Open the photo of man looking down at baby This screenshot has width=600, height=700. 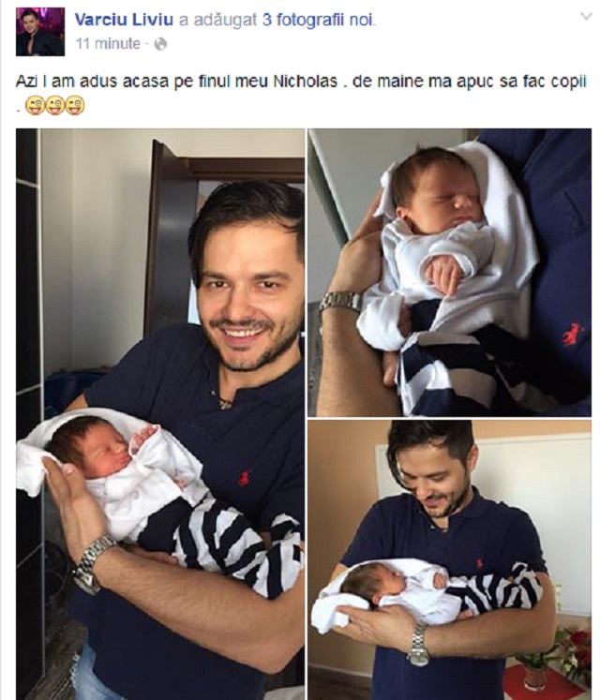click(x=449, y=559)
